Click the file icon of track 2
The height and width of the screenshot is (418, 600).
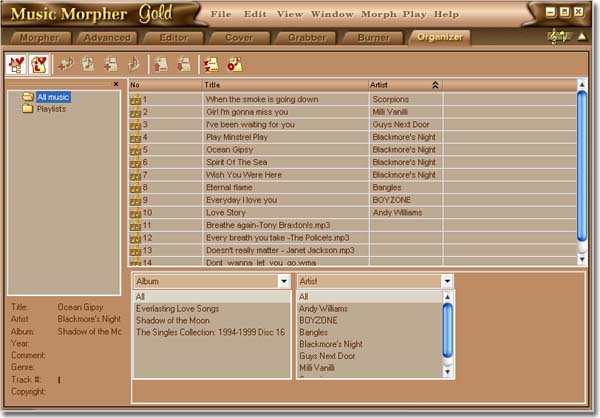[x=135, y=113]
